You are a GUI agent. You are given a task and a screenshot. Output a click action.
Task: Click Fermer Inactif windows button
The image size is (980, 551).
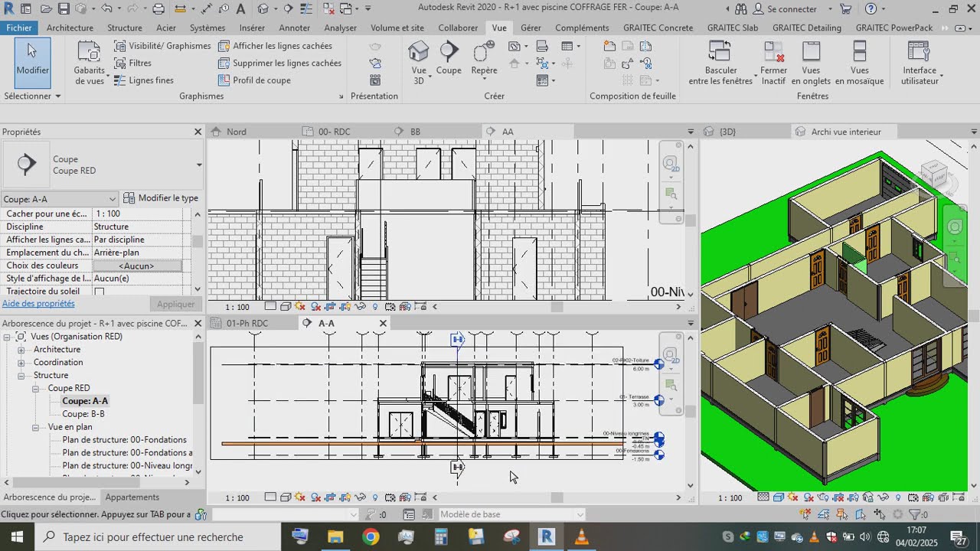(x=774, y=63)
